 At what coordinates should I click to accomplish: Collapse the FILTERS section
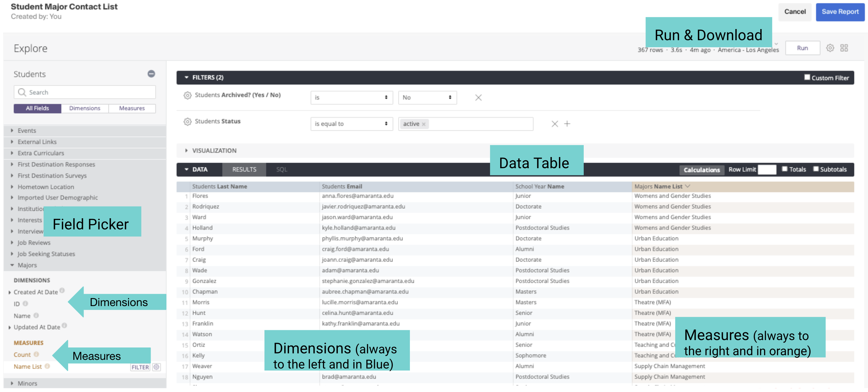pos(186,78)
